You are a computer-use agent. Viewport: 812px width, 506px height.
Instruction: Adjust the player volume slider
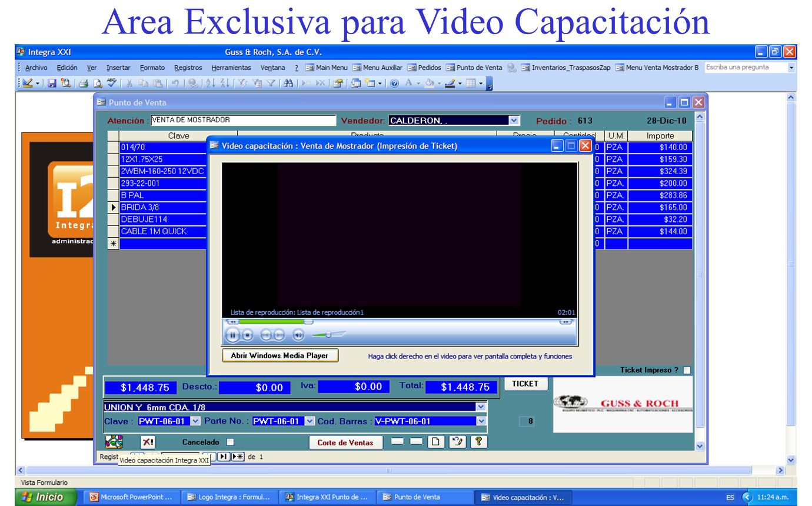328,335
